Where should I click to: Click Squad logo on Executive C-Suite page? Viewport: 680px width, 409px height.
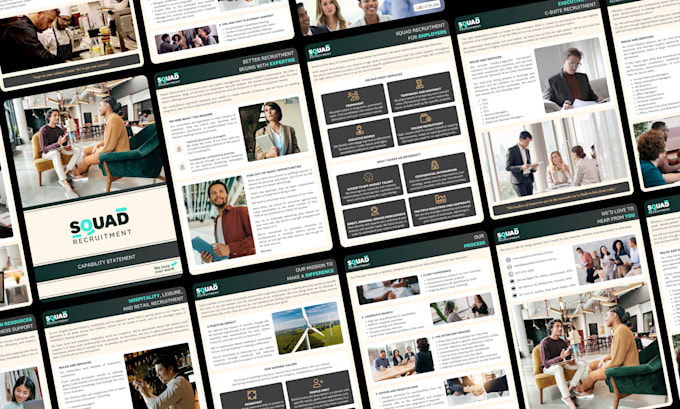[469, 23]
